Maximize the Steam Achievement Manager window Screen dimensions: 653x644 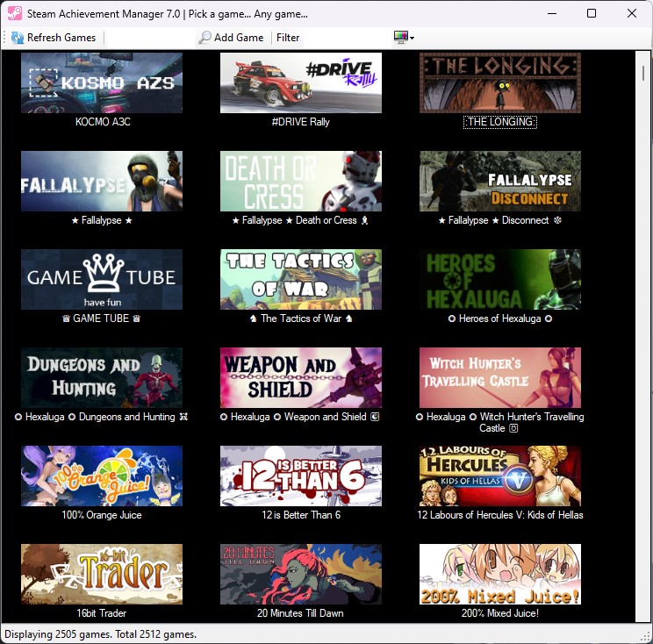pos(592,13)
